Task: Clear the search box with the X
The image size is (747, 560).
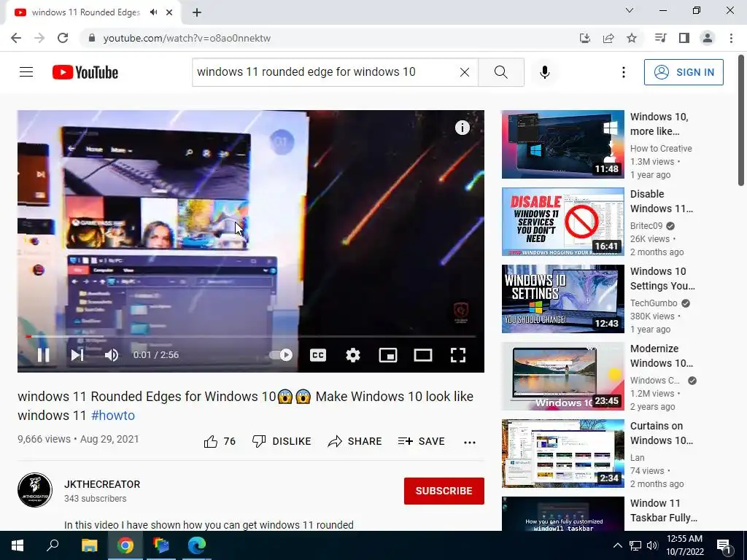Action: click(x=465, y=72)
